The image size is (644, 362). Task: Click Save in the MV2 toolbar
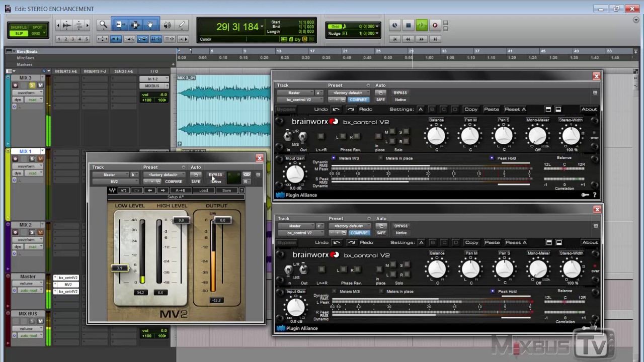226,191
